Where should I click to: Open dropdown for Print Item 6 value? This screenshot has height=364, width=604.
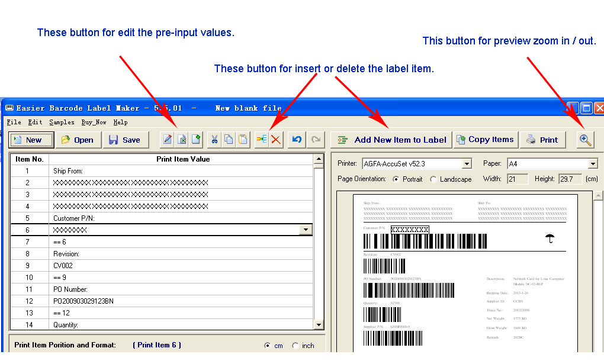(x=306, y=230)
